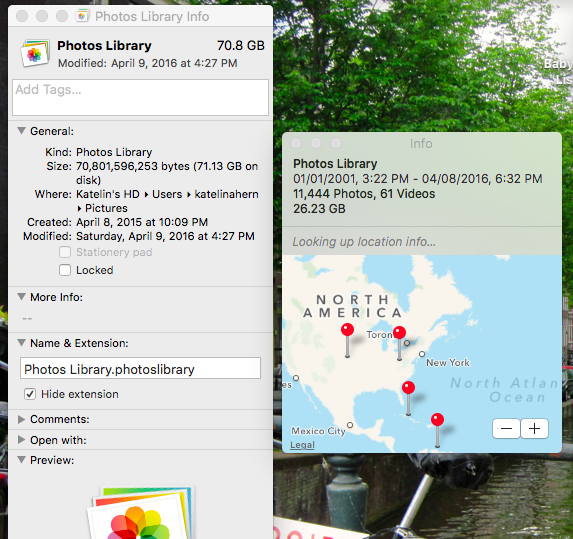573x539 pixels.
Task: Click the Photos Library.photoslibrary name field
Action: pyautogui.click(x=140, y=368)
